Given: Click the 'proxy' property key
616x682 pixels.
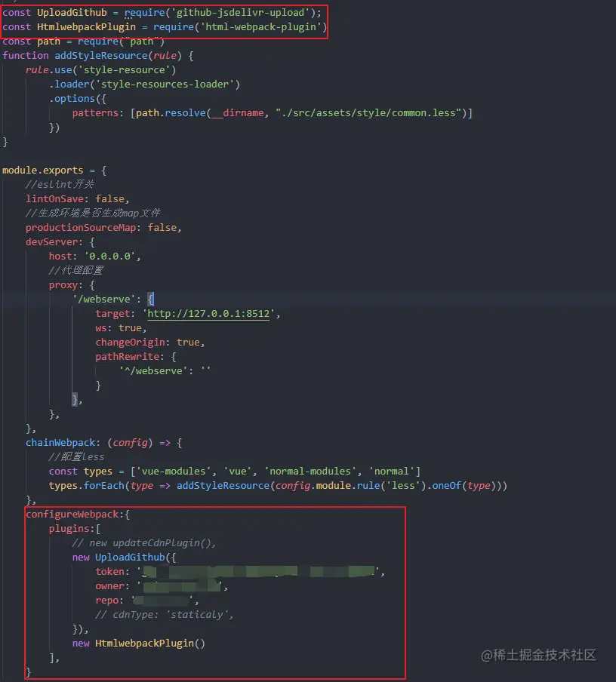Looking at the screenshot, I should click(x=63, y=285).
